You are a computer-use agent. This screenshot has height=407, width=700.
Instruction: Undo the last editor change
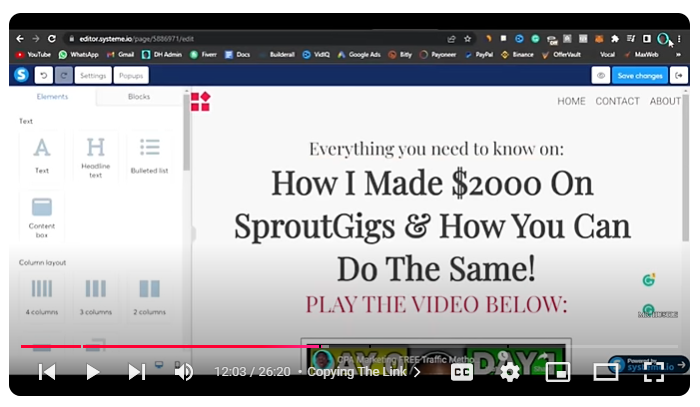44,75
